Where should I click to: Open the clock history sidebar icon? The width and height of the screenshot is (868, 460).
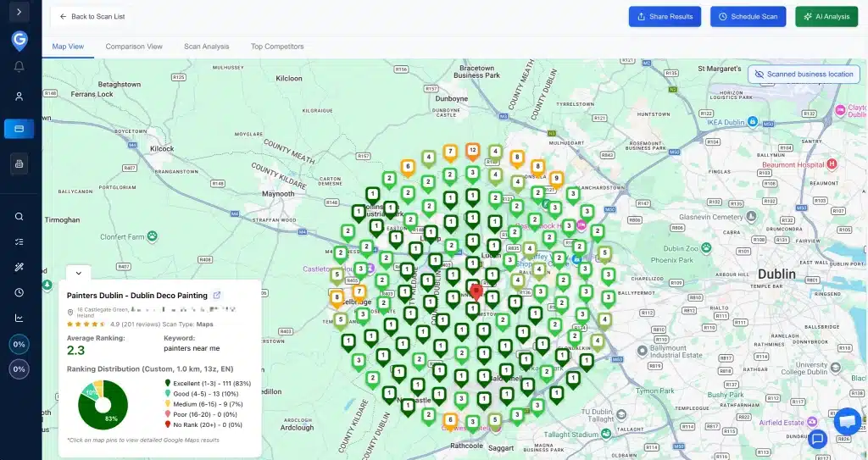click(x=19, y=292)
